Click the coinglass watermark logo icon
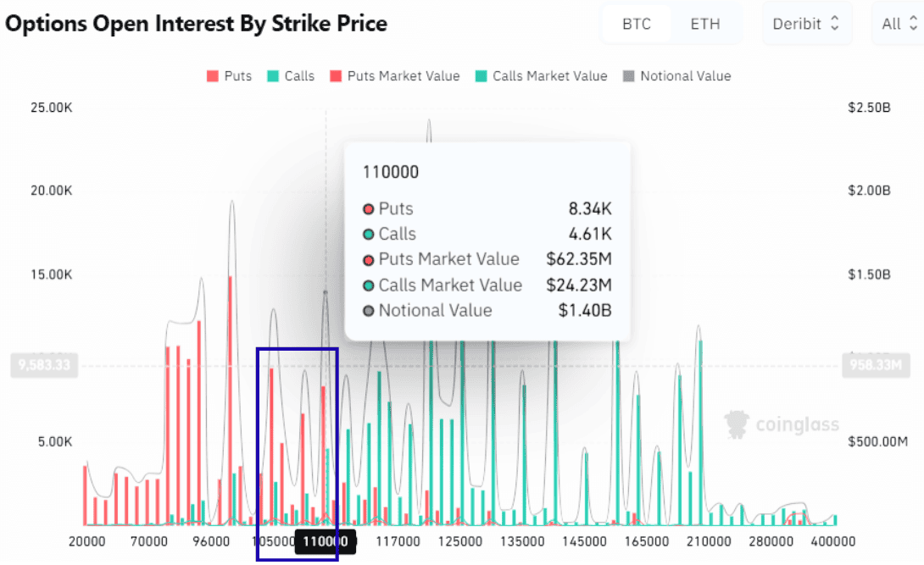The height and width of the screenshot is (565, 924). tap(738, 424)
